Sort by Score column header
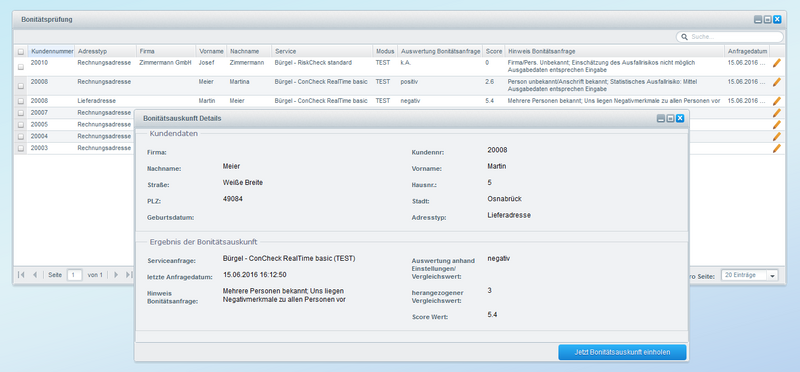800x372 pixels. point(494,51)
